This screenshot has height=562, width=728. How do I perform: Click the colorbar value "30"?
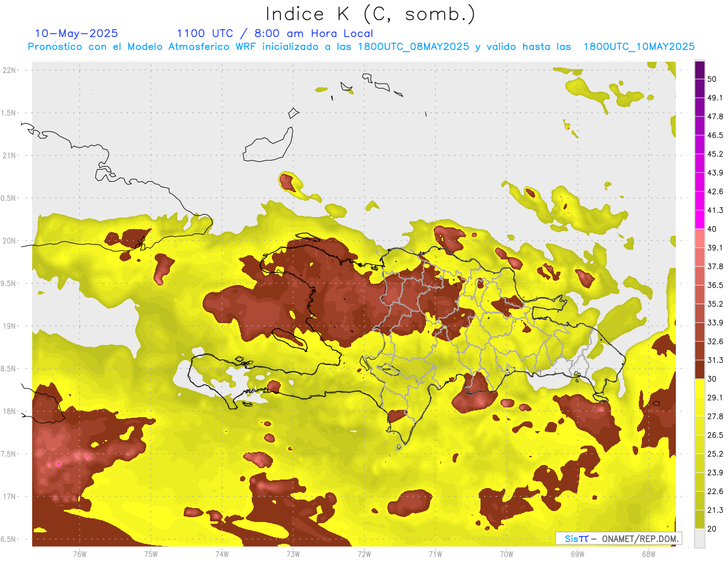click(x=712, y=379)
